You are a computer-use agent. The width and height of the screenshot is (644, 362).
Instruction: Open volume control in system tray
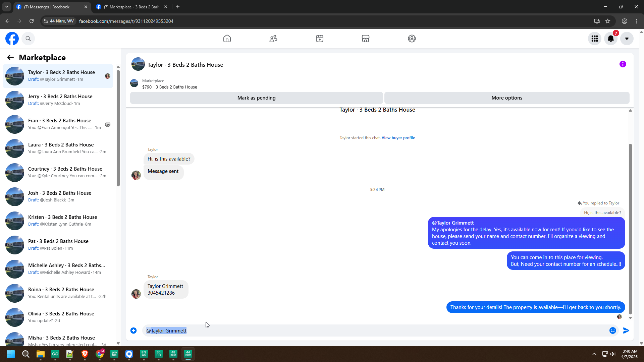(613, 354)
